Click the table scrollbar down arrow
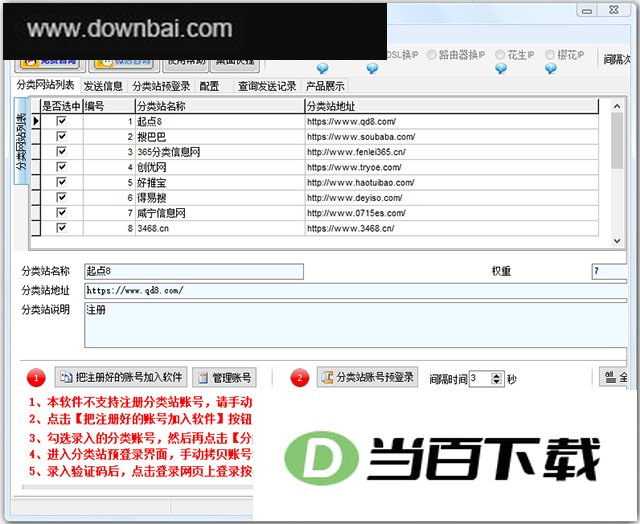The height and width of the screenshot is (524, 640). pos(617,241)
